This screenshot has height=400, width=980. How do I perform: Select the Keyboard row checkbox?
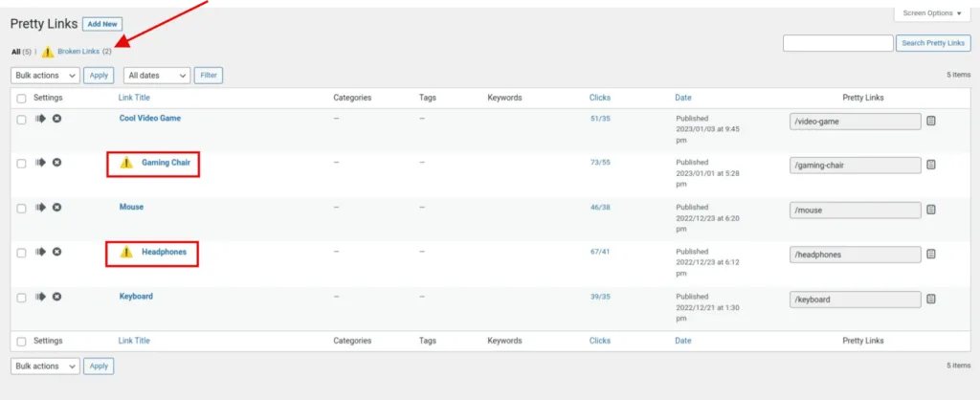coord(22,298)
